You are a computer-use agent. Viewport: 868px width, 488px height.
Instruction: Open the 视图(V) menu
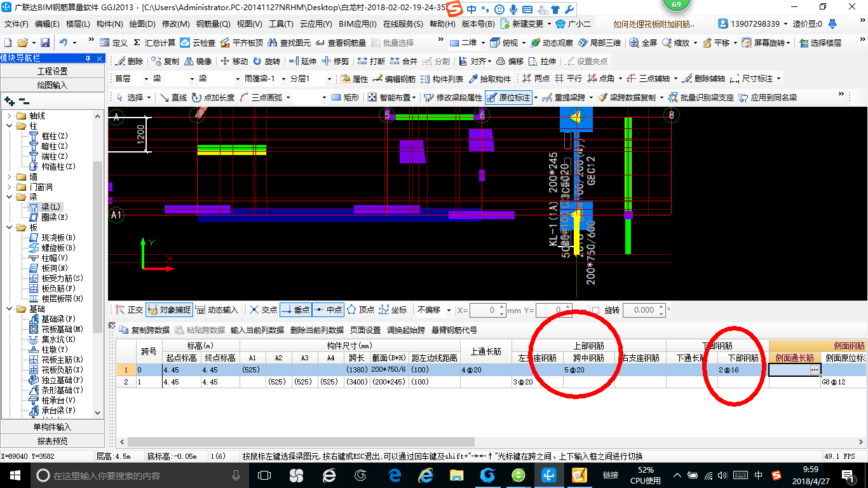249,24
